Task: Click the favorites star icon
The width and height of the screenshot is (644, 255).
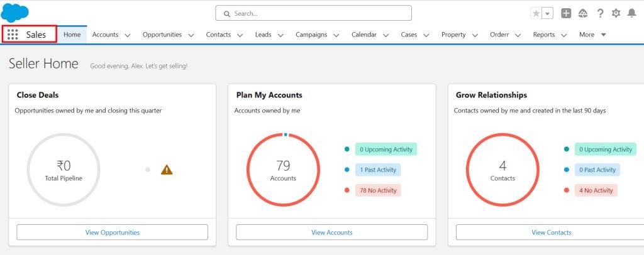Action: (536, 14)
